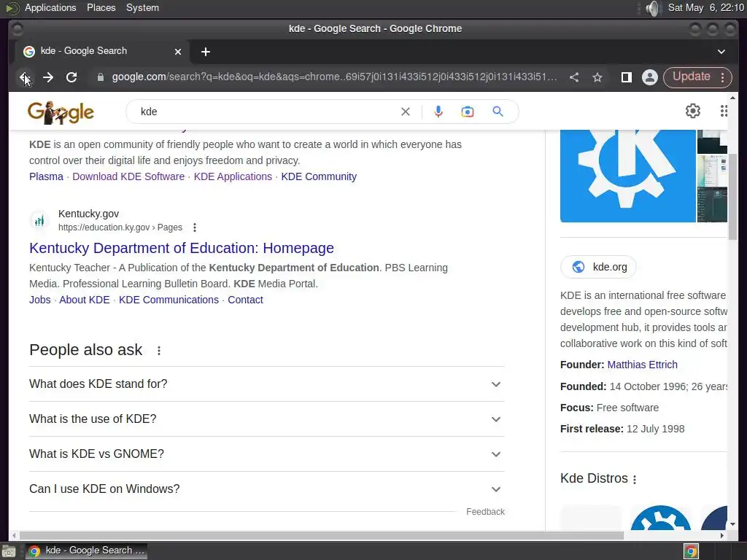Open People also ask options menu
The width and height of the screenshot is (747, 560).
tap(159, 351)
